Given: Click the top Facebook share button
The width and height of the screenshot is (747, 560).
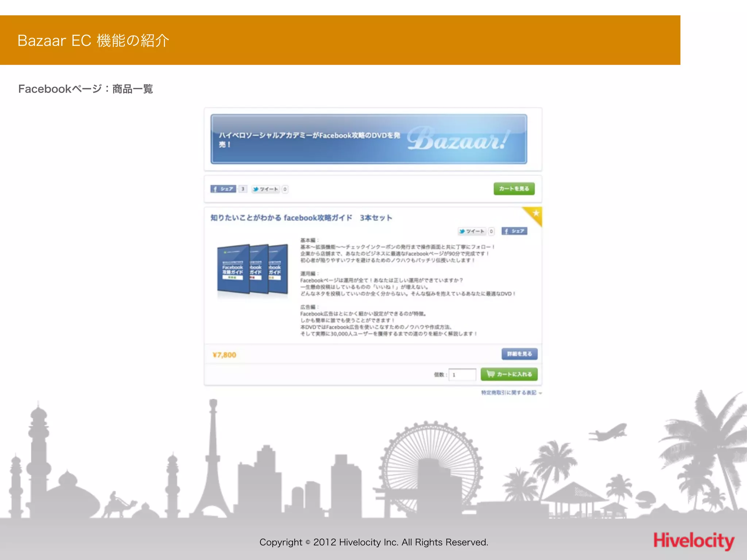Looking at the screenshot, I should pyautogui.click(x=223, y=189).
